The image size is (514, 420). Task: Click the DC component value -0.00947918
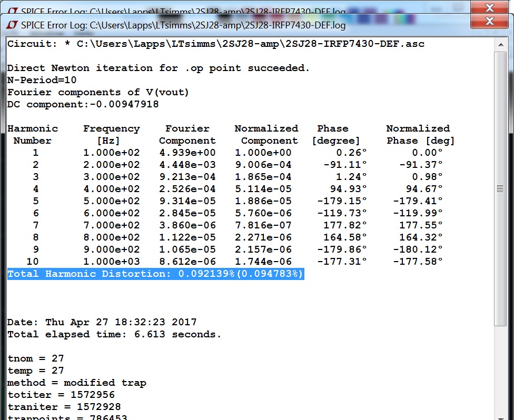(124, 105)
